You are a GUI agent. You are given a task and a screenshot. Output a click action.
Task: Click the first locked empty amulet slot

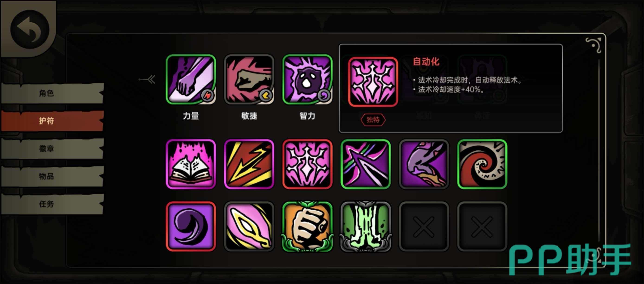tap(424, 226)
